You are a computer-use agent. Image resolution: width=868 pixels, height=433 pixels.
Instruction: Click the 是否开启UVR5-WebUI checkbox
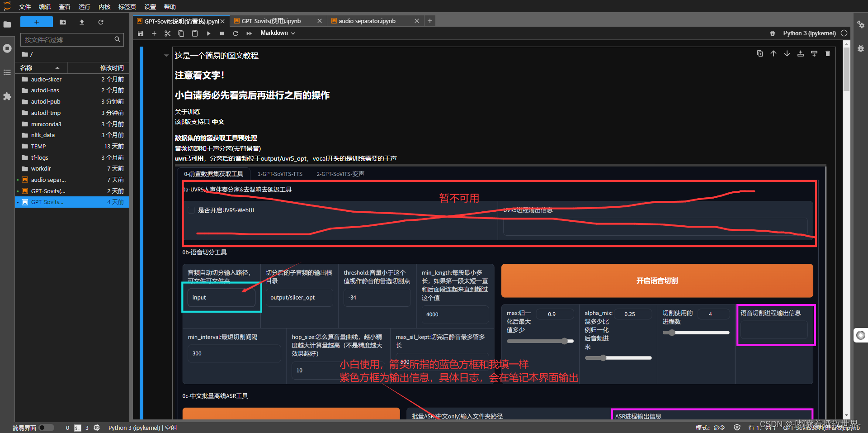coord(191,210)
